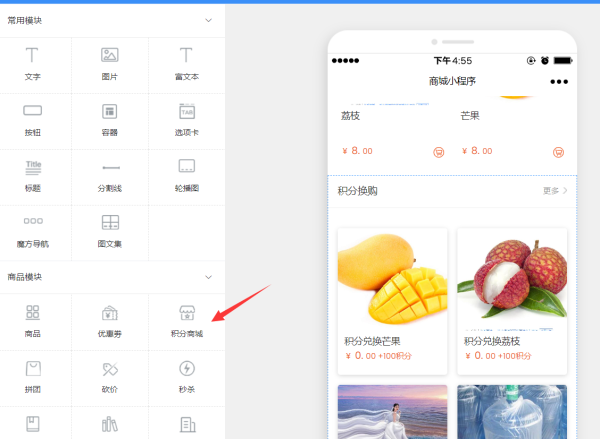The width and height of the screenshot is (600, 439).
Task: Click the cart icon for 荔枝 product
Action: click(439, 152)
